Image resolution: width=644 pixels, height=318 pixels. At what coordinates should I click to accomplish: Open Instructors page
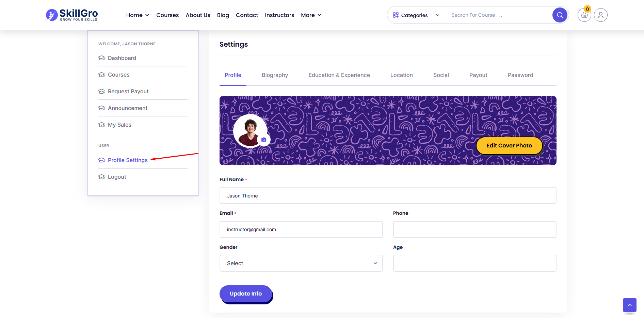(x=279, y=15)
